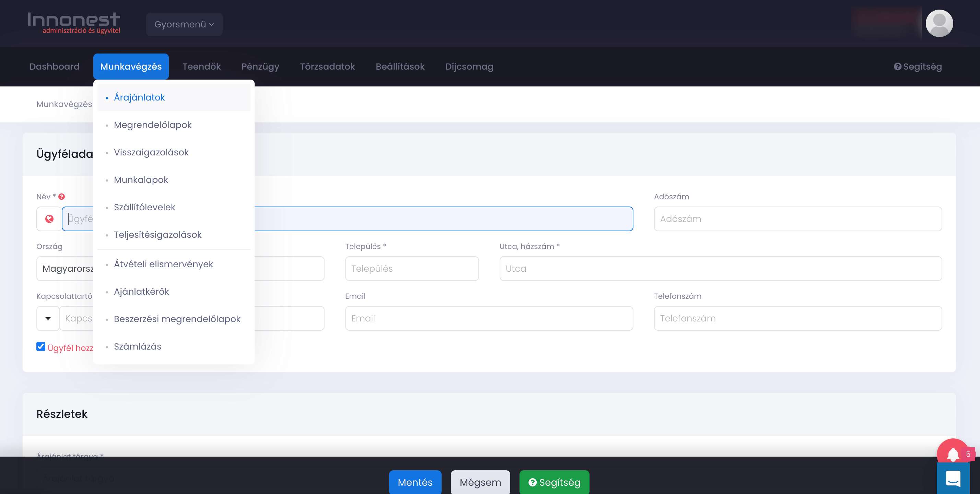980x494 pixels.
Task: Click the Telefonszám input field
Action: (x=798, y=318)
